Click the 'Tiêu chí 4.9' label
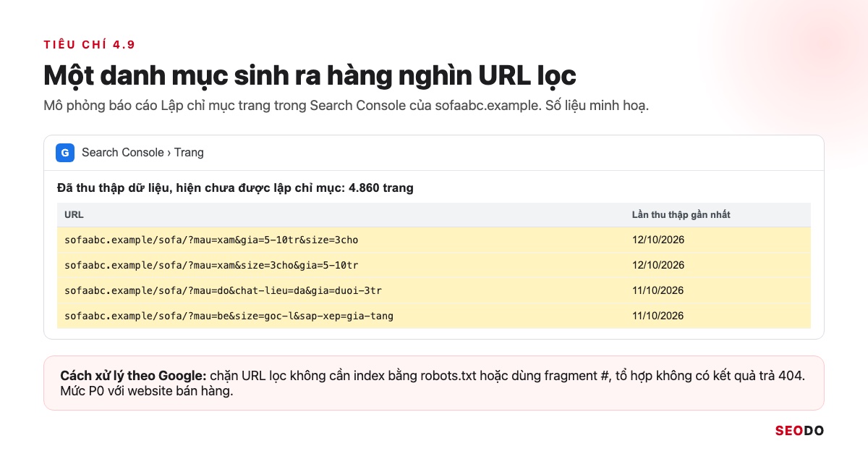 89,45
